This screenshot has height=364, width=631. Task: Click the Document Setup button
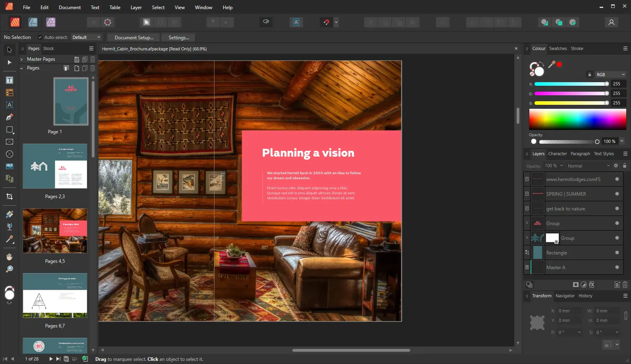[x=134, y=37]
